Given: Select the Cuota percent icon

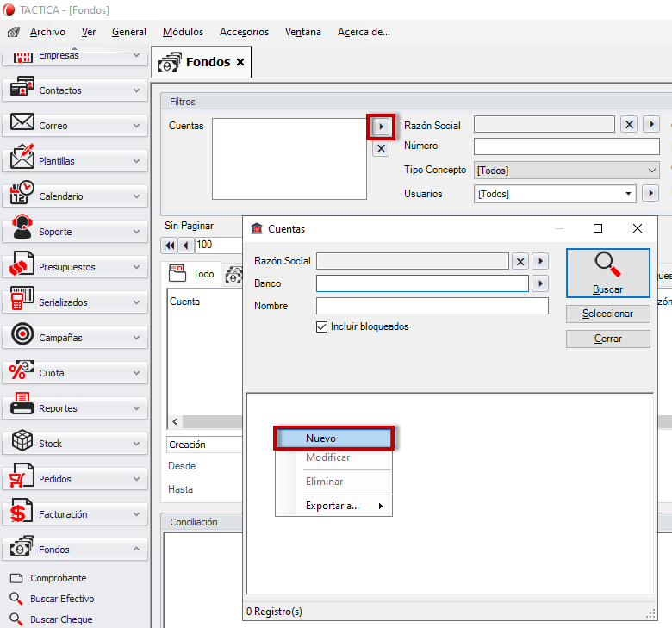Looking at the screenshot, I should coord(22,370).
